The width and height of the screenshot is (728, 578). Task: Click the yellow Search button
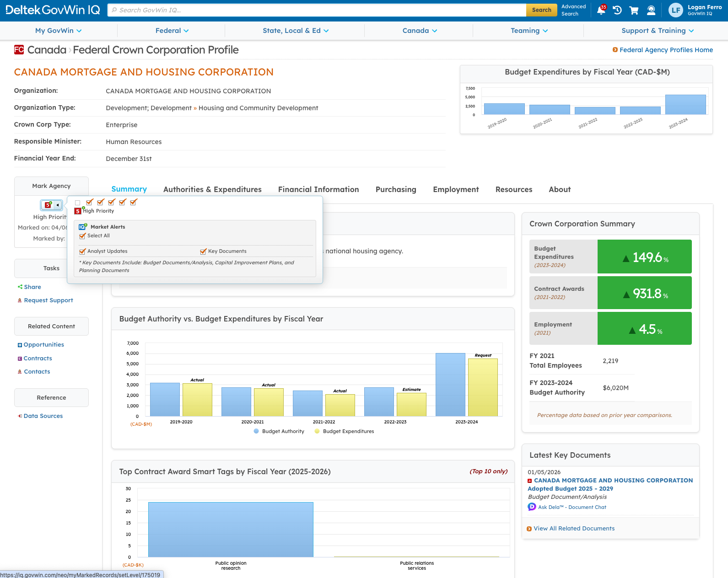(541, 10)
